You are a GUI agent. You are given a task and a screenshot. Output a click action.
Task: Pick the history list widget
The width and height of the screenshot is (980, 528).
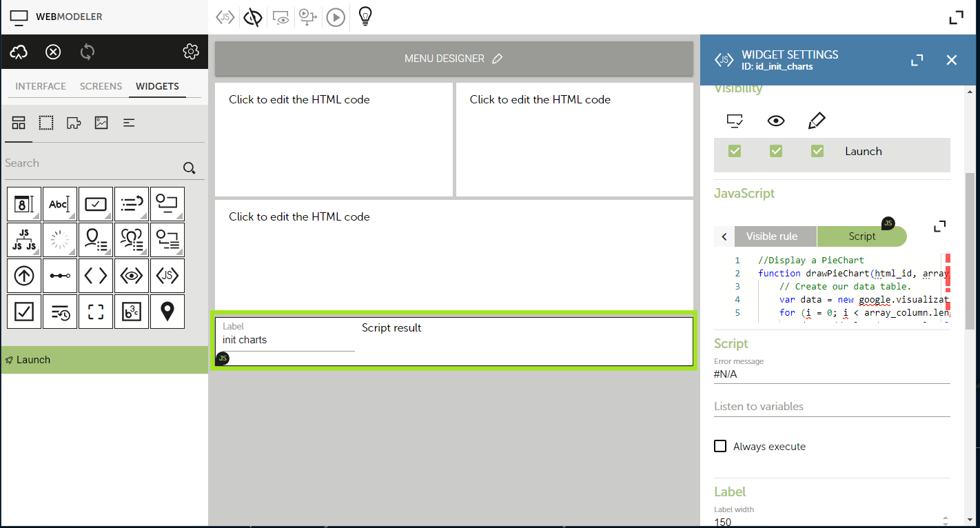[x=60, y=312]
